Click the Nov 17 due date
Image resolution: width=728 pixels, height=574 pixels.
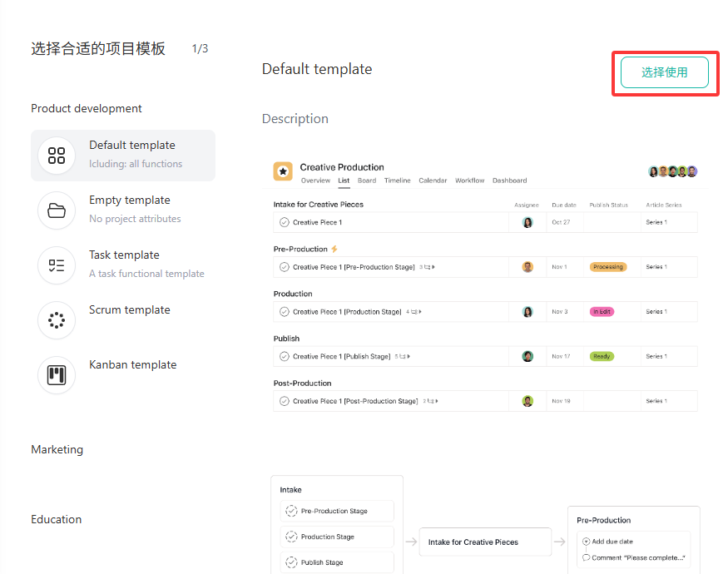coord(561,356)
